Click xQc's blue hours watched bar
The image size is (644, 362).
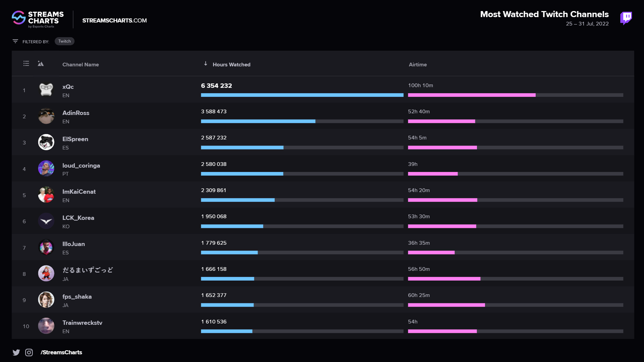(x=302, y=95)
